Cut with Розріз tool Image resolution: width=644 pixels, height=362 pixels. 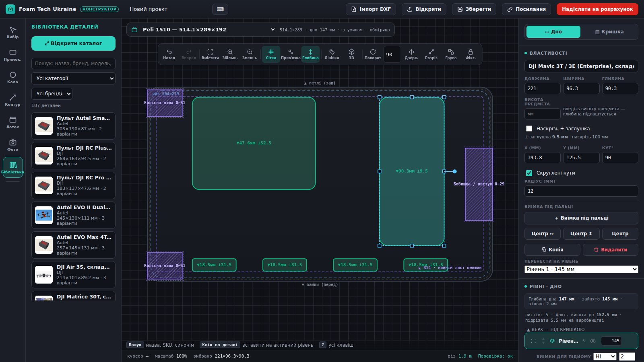431,54
